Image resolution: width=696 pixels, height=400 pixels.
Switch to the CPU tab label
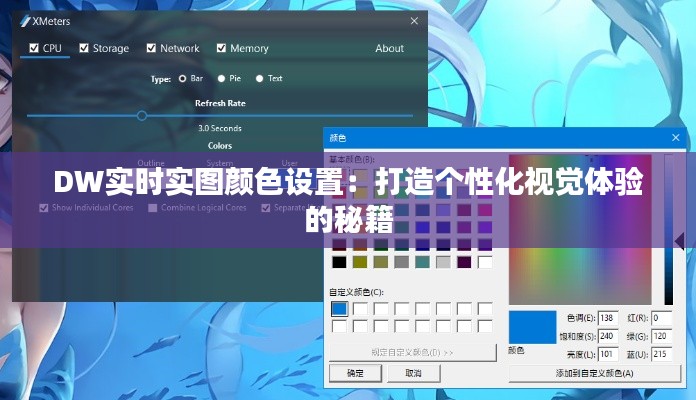pos(52,48)
